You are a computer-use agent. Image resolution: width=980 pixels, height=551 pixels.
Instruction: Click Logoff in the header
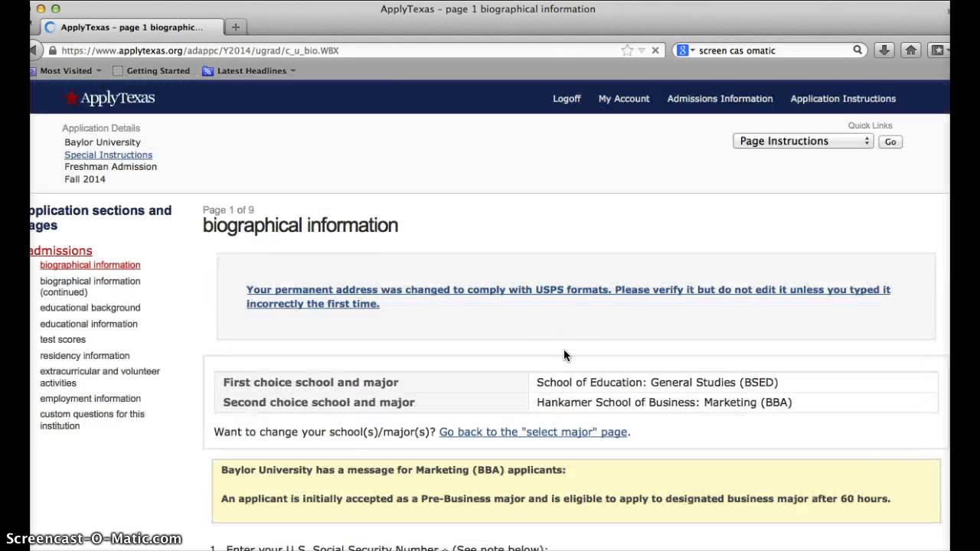click(567, 99)
